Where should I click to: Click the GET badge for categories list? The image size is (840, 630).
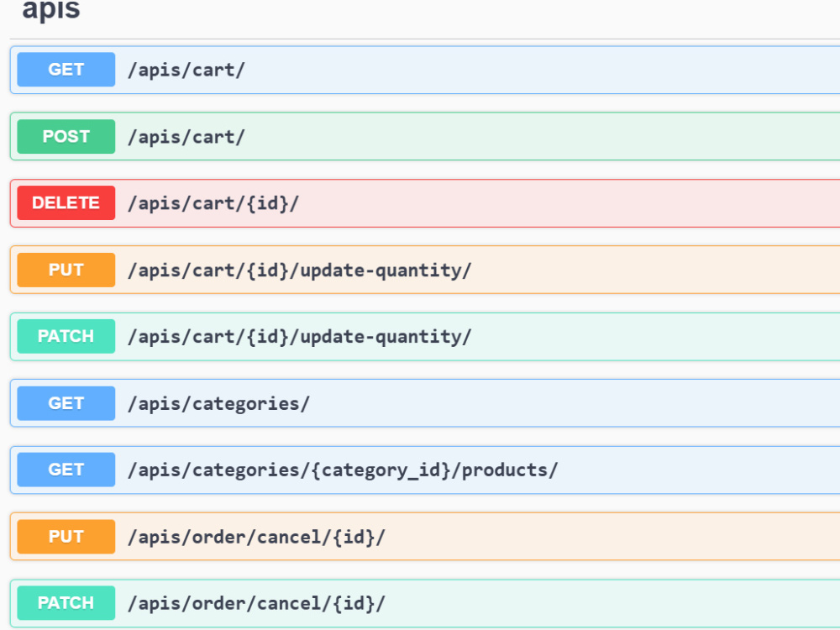pyautogui.click(x=66, y=403)
